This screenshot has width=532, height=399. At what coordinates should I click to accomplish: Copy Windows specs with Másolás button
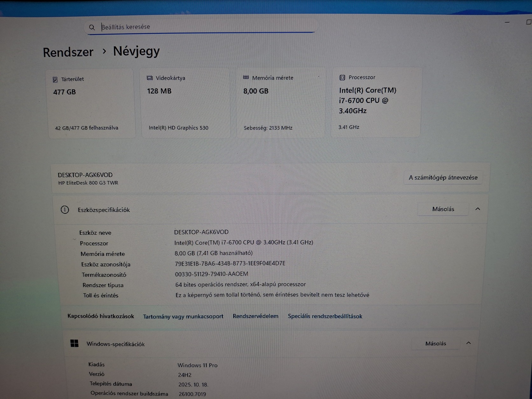click(436, 343)
